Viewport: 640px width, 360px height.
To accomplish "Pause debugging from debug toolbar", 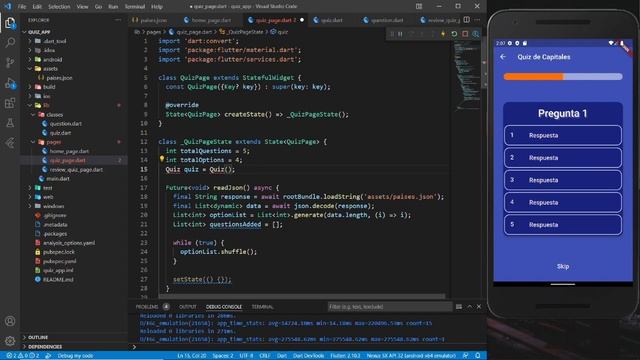I will [x=400, y=34].
